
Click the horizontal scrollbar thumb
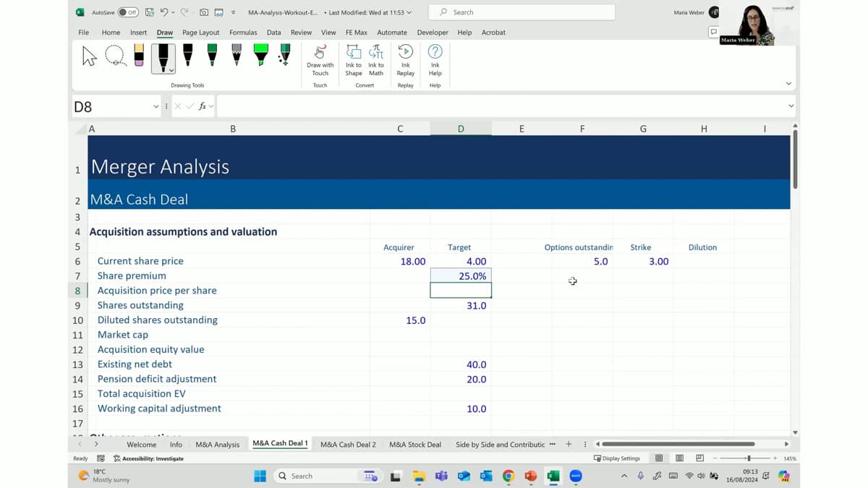678,444
